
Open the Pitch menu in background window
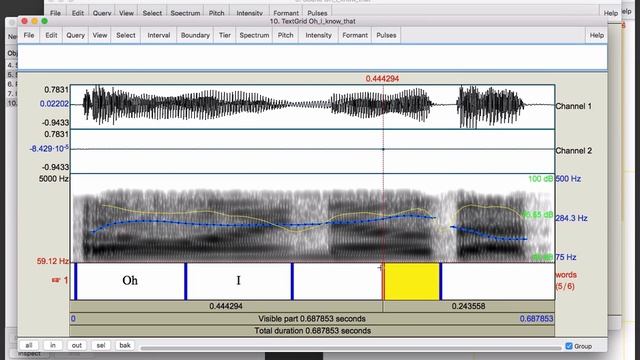pyautogui.click(x=216, y=13)
